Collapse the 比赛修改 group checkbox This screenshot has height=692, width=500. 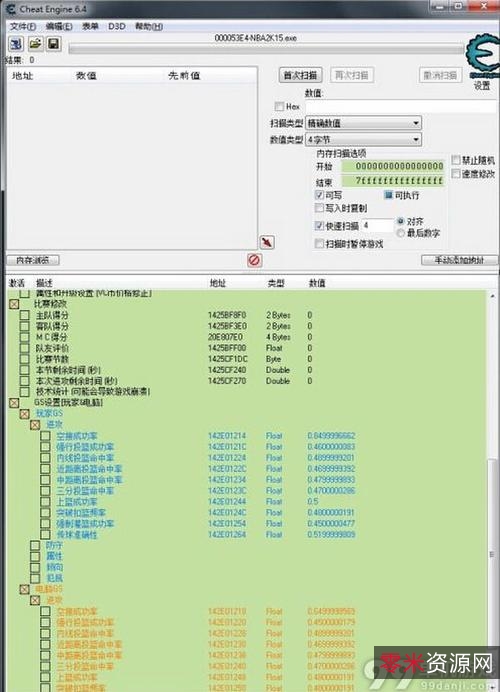coord(14,304)
